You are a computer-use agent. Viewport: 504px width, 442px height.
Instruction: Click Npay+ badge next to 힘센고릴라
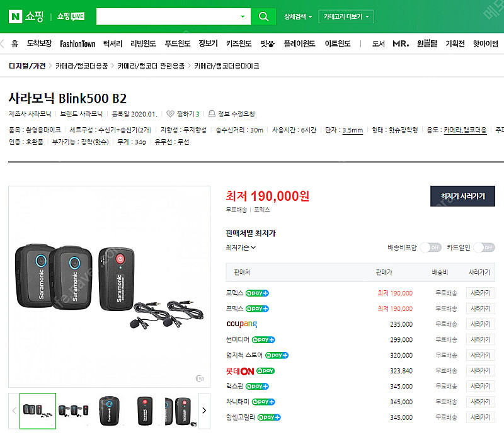point(269,417)
